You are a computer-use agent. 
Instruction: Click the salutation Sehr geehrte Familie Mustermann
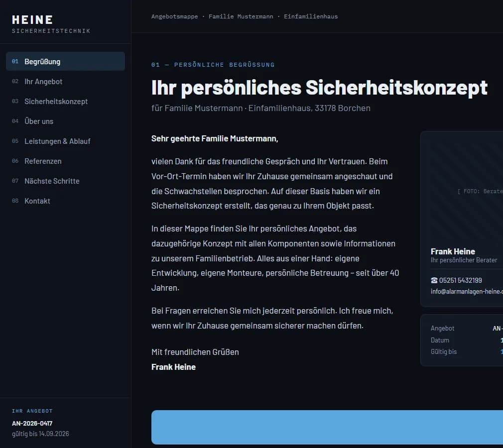[x=215, y=138]
